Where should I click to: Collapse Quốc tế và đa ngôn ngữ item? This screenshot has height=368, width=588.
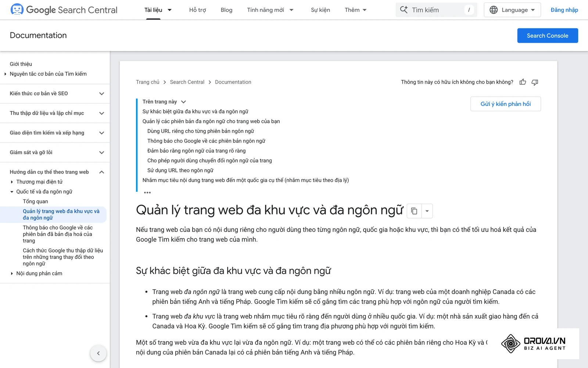12,192
